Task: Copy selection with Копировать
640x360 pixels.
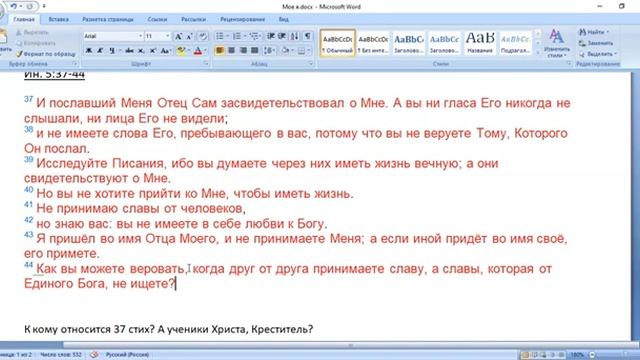Action: (x=36, y=43)
